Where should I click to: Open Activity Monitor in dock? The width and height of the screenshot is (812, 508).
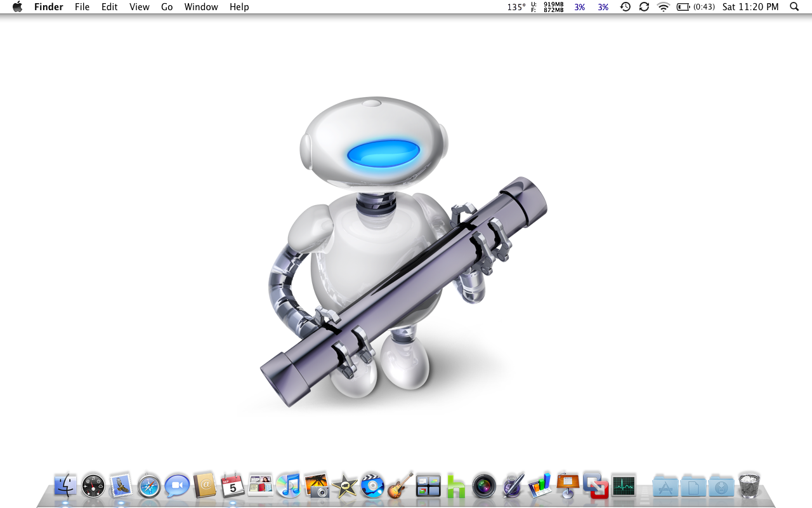click(624, 486)
